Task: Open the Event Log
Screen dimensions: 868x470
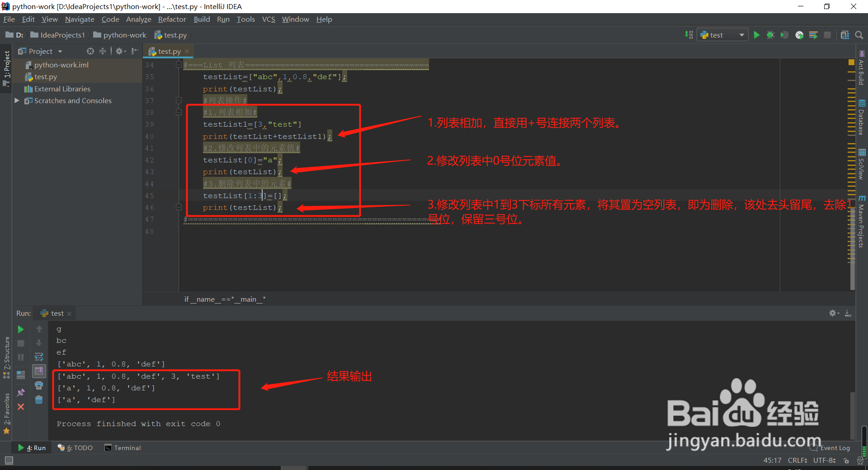Action: [x=835, y=448]
